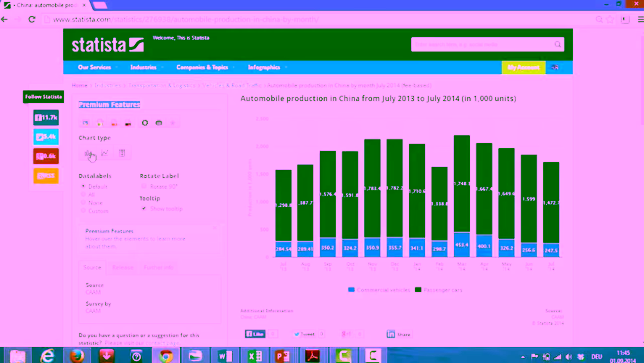Image resolution: width=644 pixels, height=363 pixels.
Task: Expand the Infographics menu
Action: point(267,68)
